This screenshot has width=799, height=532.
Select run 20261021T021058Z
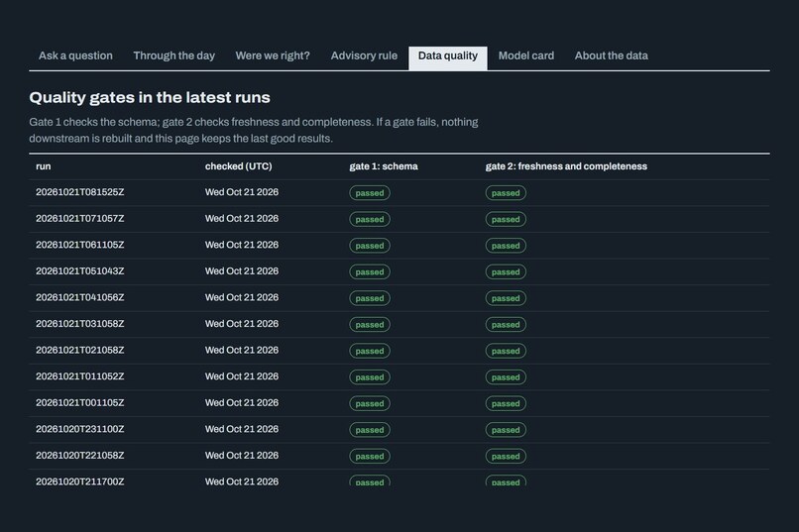[80, 351]
